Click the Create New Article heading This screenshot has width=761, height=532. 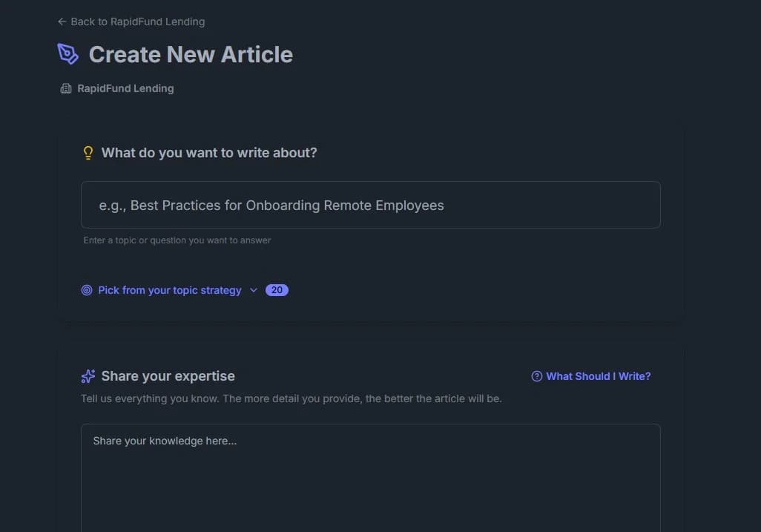(190, 53)
